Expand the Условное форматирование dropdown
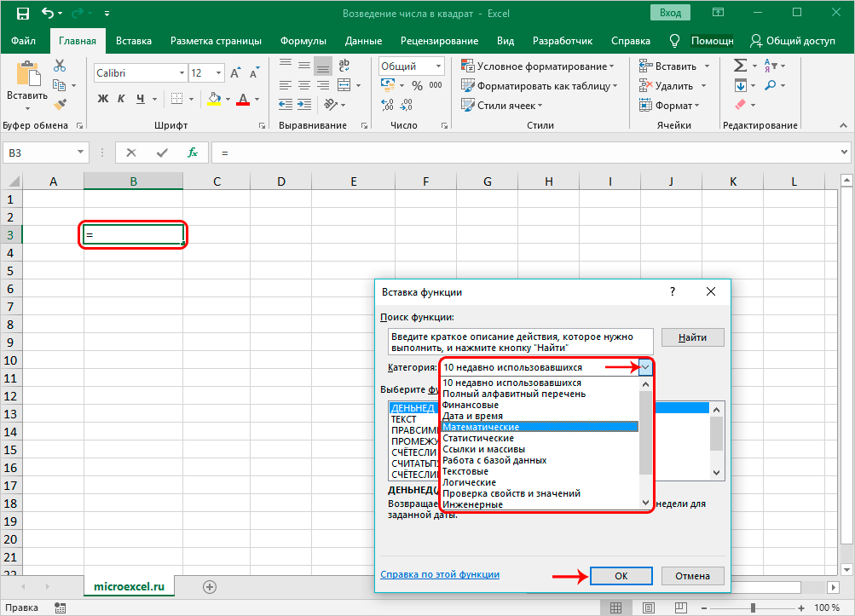Screen dimensions: 855x616 coord(537,66)
